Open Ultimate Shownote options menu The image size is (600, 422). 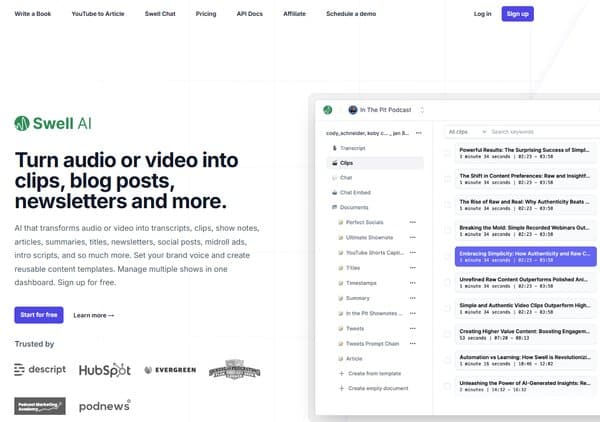point(412,238)
